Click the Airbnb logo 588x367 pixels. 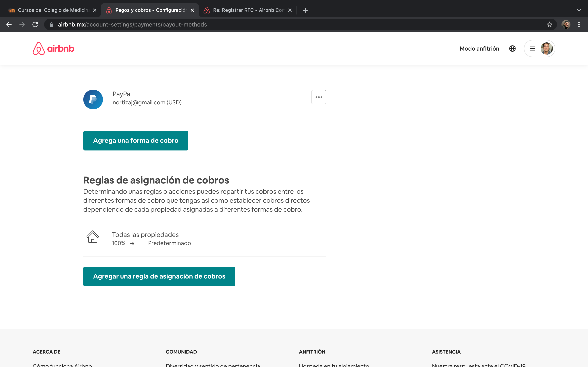click(x=53, y=49)
